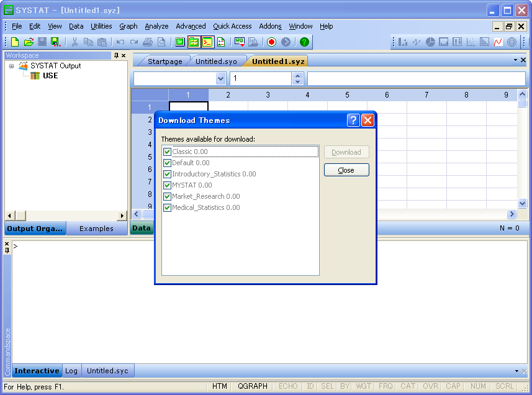Select the USE item in the output tree
The height and width of the screenshot is (395, 532).
pos(50,76)
